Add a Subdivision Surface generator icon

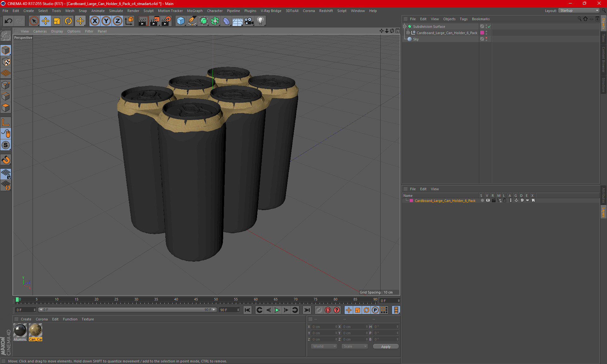pyautogui.click(x=204, y=21)
